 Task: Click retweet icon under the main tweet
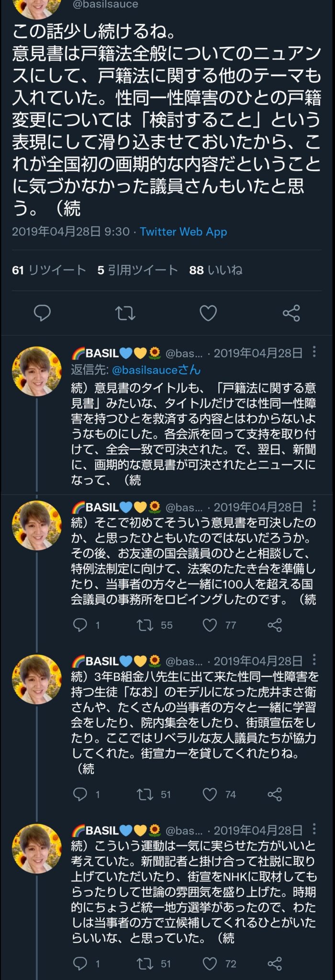[125, 313]
